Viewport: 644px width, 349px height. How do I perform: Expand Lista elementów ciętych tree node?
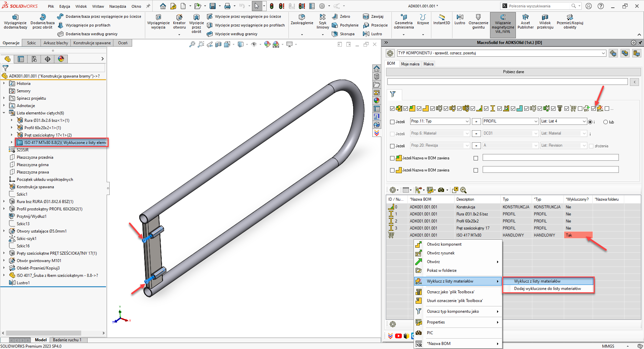point(4,113)
